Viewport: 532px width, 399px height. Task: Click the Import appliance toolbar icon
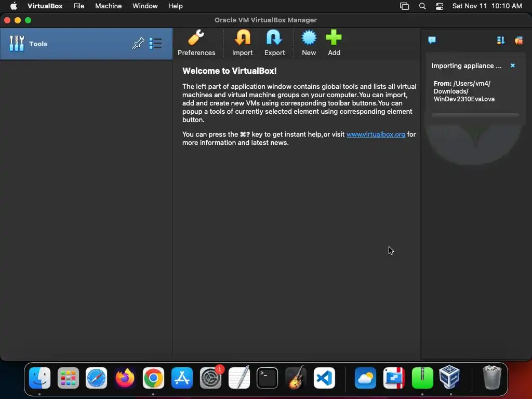pos(242,43)
